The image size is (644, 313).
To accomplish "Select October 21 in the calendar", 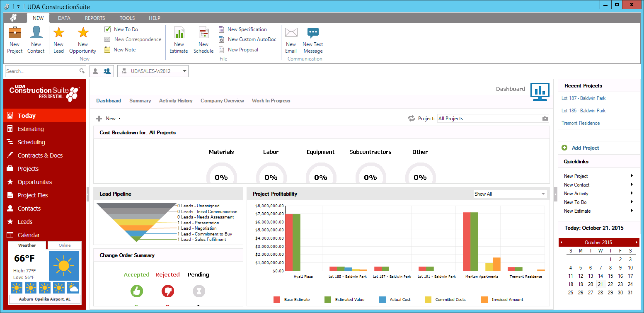I will pos(600,284).
